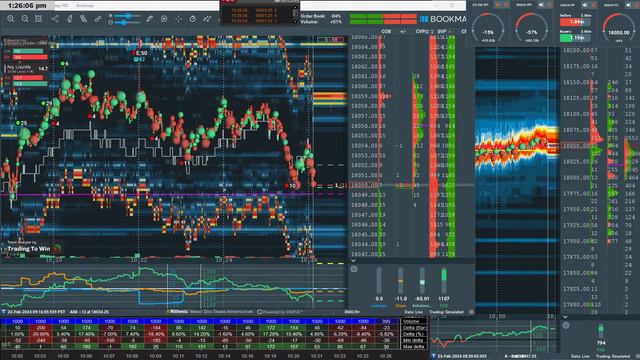This screenshot has height=360, width=640.
Task: Click the line chart indicator icon
Action: [207, 19]
